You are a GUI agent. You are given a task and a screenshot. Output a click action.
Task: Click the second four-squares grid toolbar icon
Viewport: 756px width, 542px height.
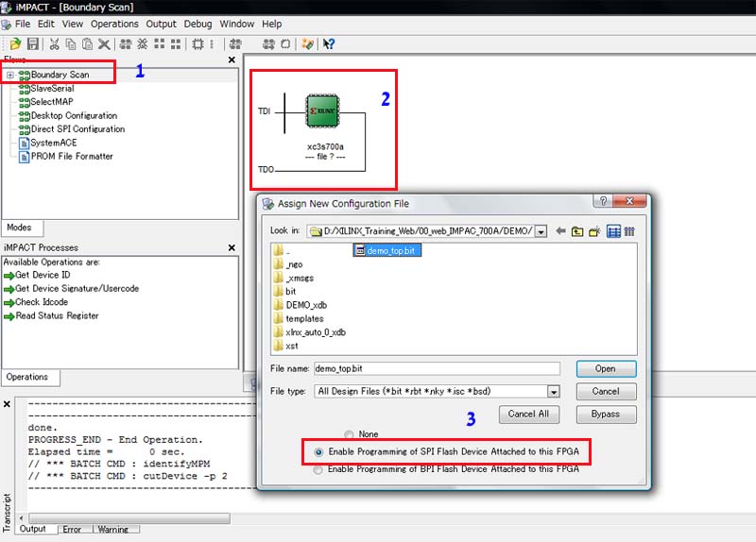[176, 44]
